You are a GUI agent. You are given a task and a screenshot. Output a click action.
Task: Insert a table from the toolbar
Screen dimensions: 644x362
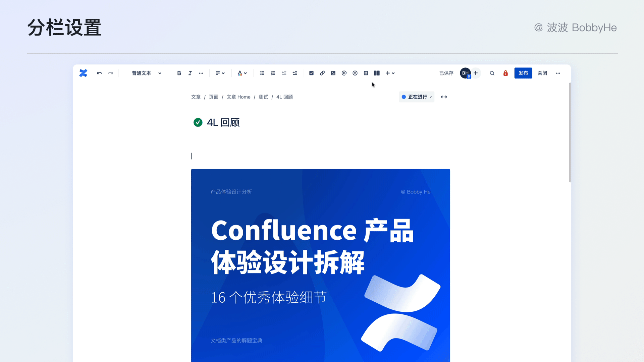pyautogui.click(x=366, y=73)
